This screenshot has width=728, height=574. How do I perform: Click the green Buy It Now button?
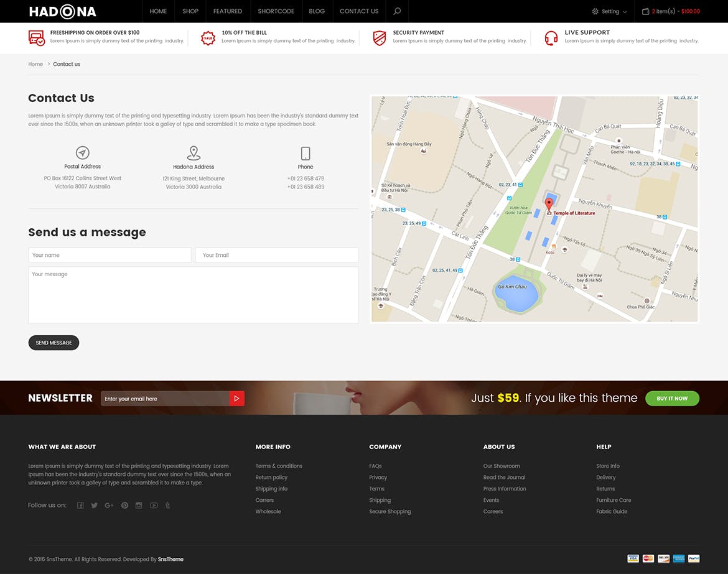[x=672, y=399]
